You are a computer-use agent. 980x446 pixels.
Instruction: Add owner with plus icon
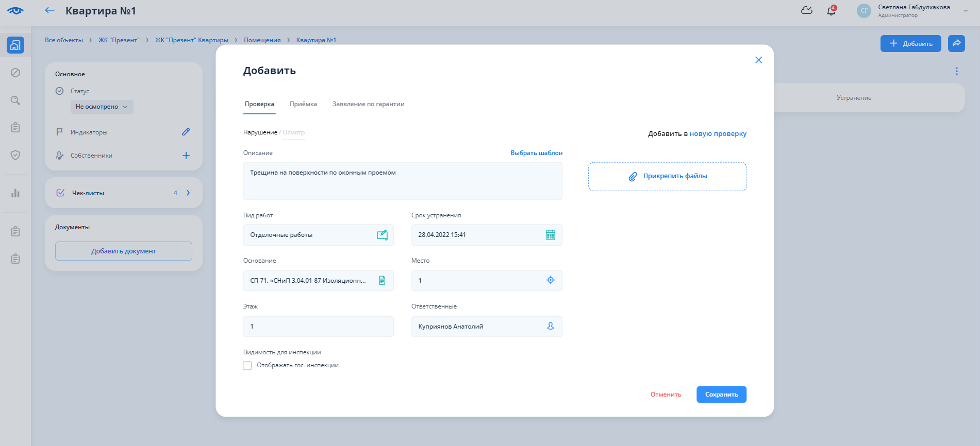point(186,156)
